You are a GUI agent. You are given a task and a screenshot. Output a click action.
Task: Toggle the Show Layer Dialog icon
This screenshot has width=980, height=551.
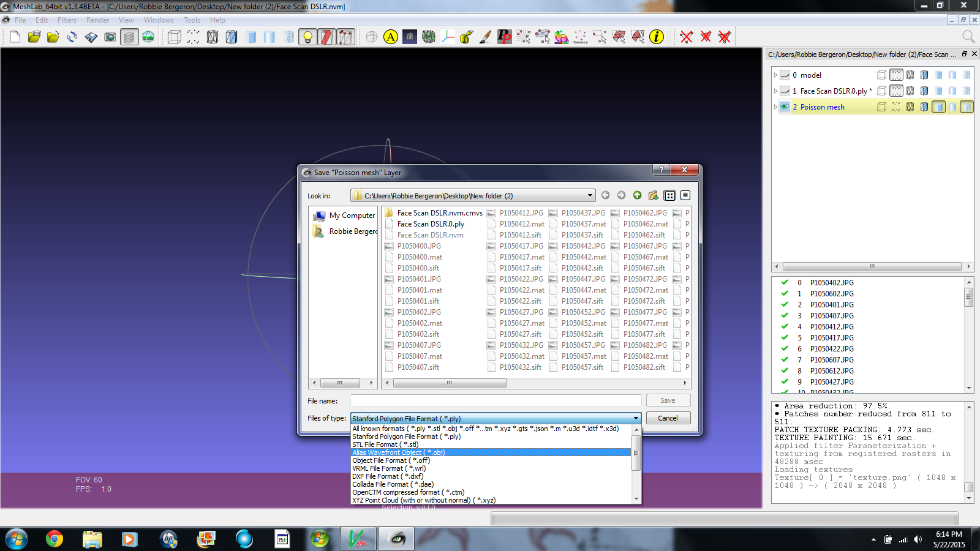coord(129,37)
